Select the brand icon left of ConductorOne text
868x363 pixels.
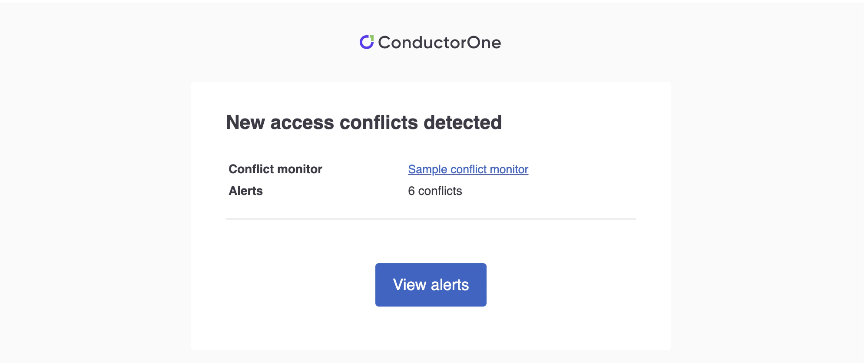click(x=367, y=42)
